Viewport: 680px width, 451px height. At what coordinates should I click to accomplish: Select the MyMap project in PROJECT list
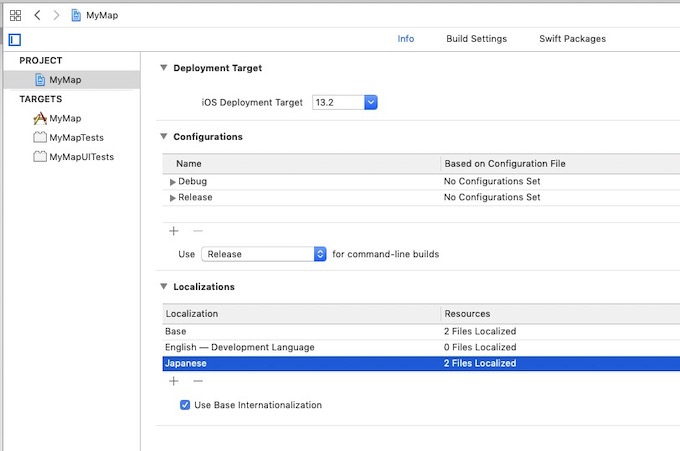click(72, 80)
